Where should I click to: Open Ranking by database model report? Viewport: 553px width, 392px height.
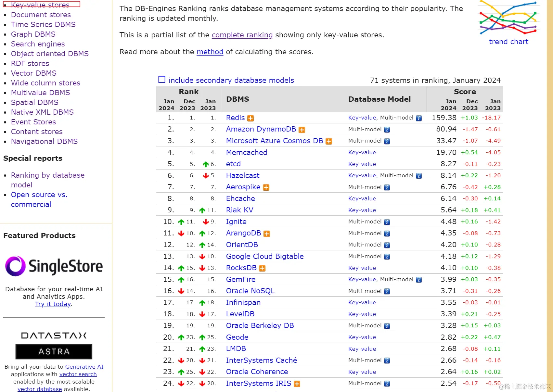(48, 180)
